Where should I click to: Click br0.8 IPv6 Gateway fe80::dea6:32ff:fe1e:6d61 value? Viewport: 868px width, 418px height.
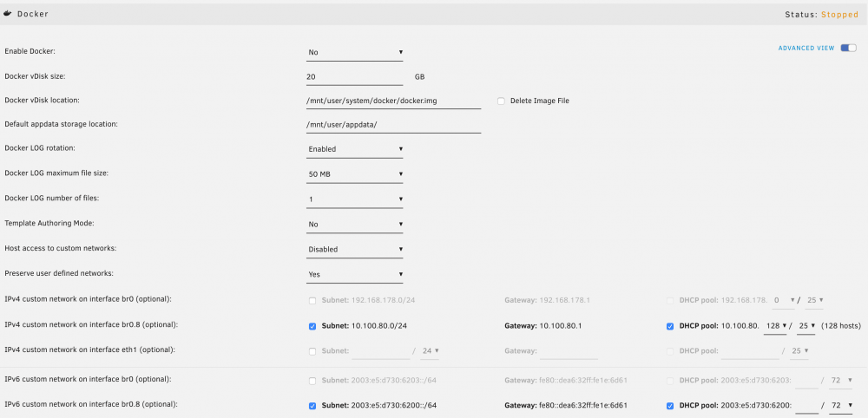coord(583,406)
